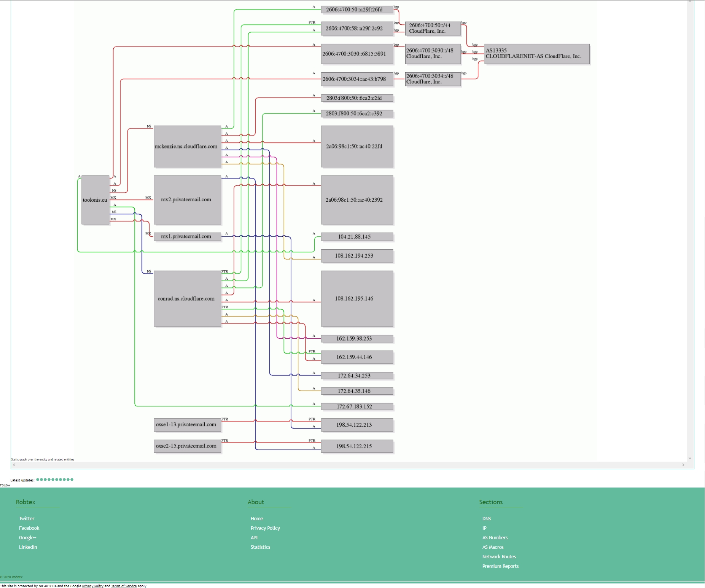Open the 172.67.183.152 node

(x=357, y=406)
